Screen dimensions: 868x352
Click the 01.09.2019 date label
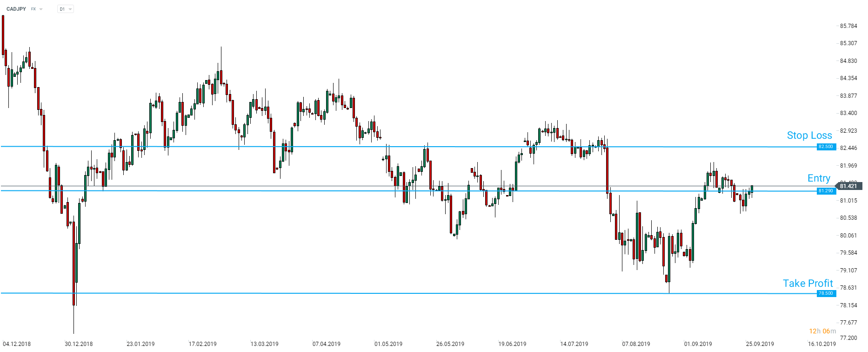coord(698,344)
